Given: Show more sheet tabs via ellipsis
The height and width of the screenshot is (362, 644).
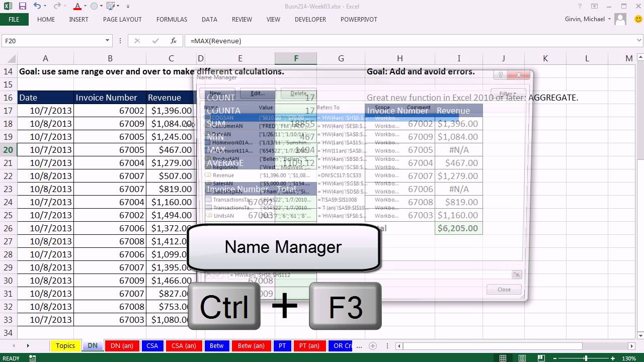Looking at the screenshot, I should [359, 346].
